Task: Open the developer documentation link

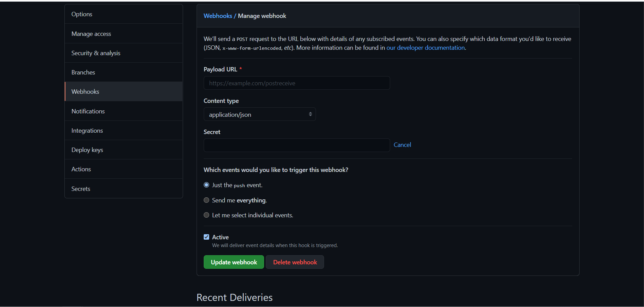Action: (425, 47)
